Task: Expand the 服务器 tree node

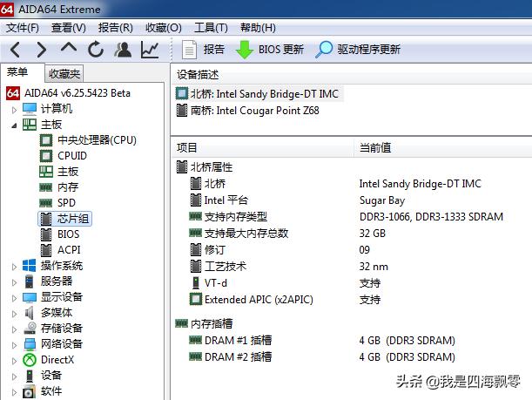Action: [x=14, y=281]
